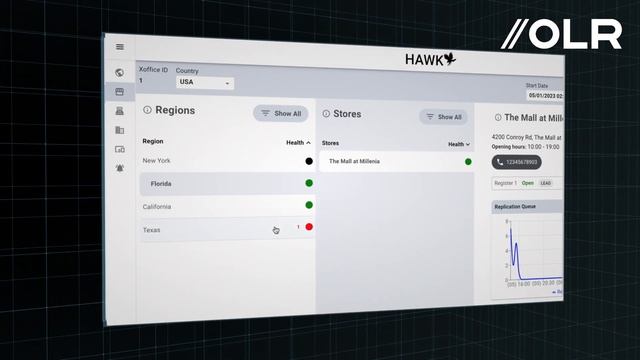Image resolution: width=640 pixels, height=360 pixels.
Task: Open the hamburger menu icon
Action: (120, 47)
